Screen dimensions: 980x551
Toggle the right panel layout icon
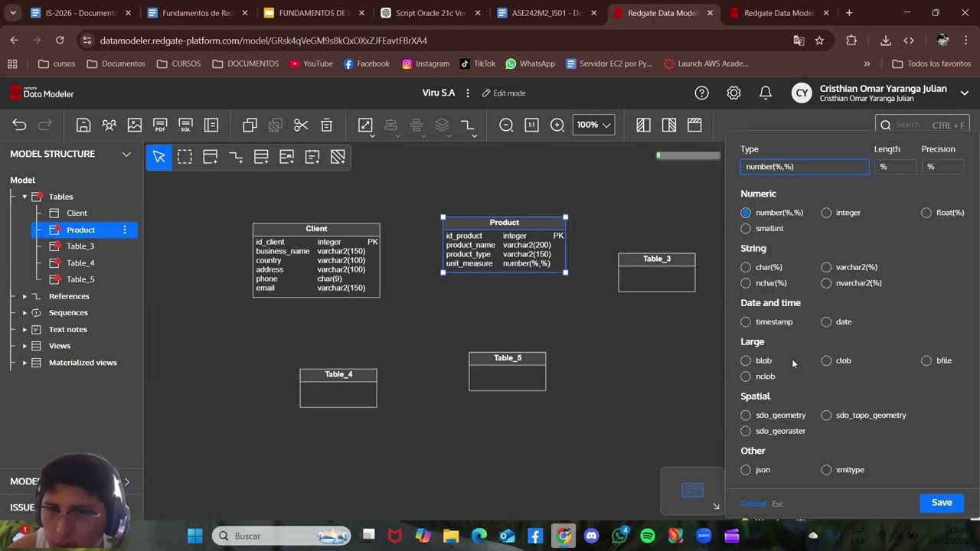(x=669, y=125)
